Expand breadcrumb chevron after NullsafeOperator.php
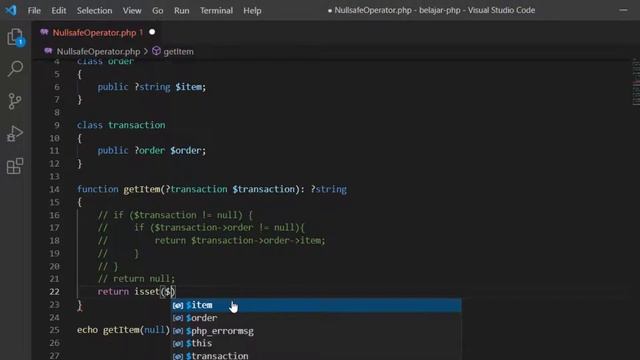Viewport: 640px width, 360px height. (146, 51)
